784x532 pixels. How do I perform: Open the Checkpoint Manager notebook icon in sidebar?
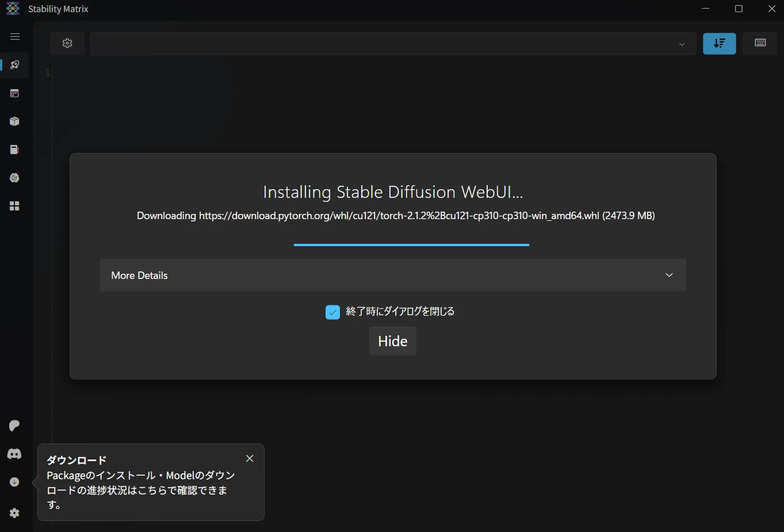tap(15, 150)
